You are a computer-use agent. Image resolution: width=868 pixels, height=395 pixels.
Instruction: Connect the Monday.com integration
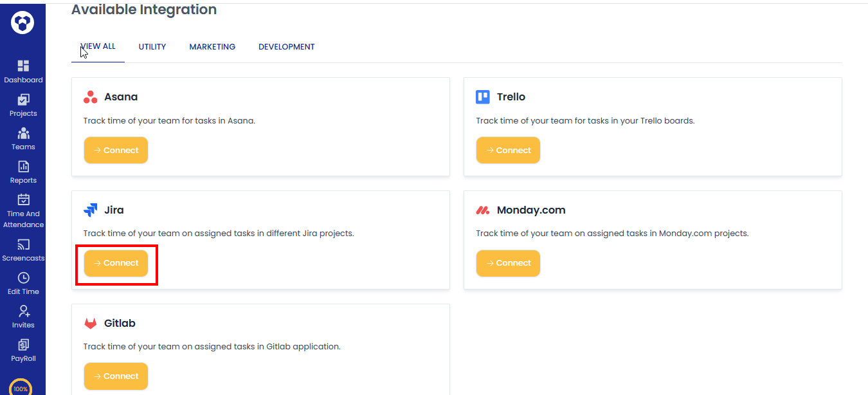coord(508,263)
